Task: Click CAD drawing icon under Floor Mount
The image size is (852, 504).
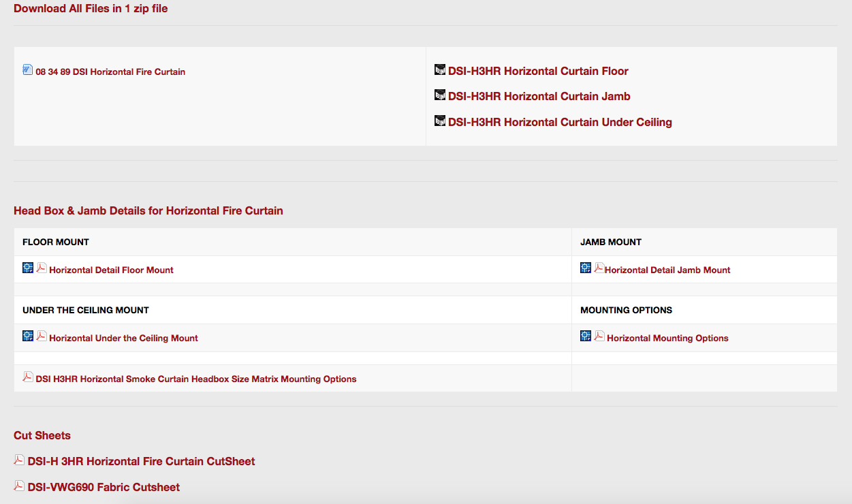Action: 28,268
